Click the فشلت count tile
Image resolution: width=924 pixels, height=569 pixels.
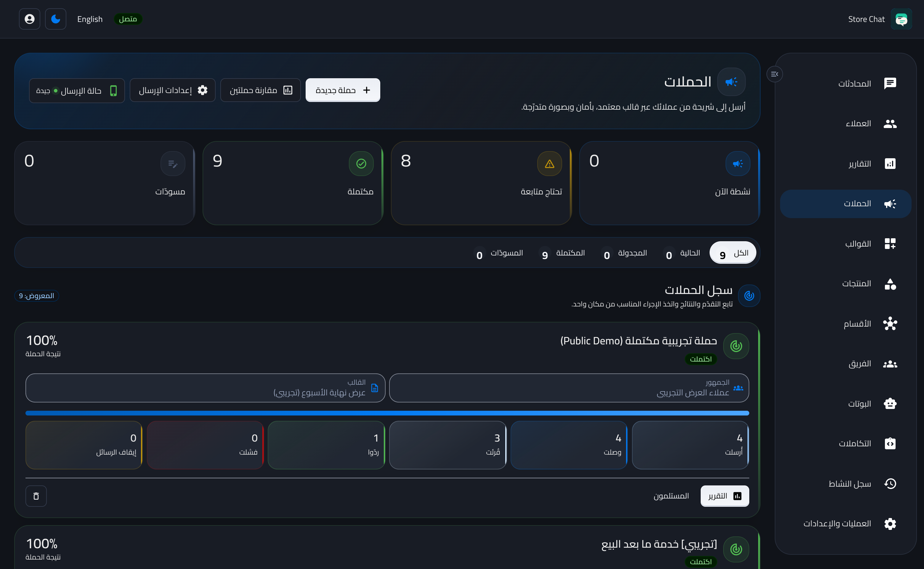pos(205,445)
